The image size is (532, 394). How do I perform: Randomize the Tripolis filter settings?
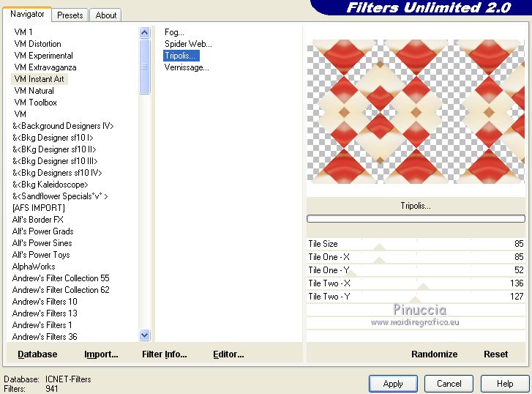pos(434,354)
